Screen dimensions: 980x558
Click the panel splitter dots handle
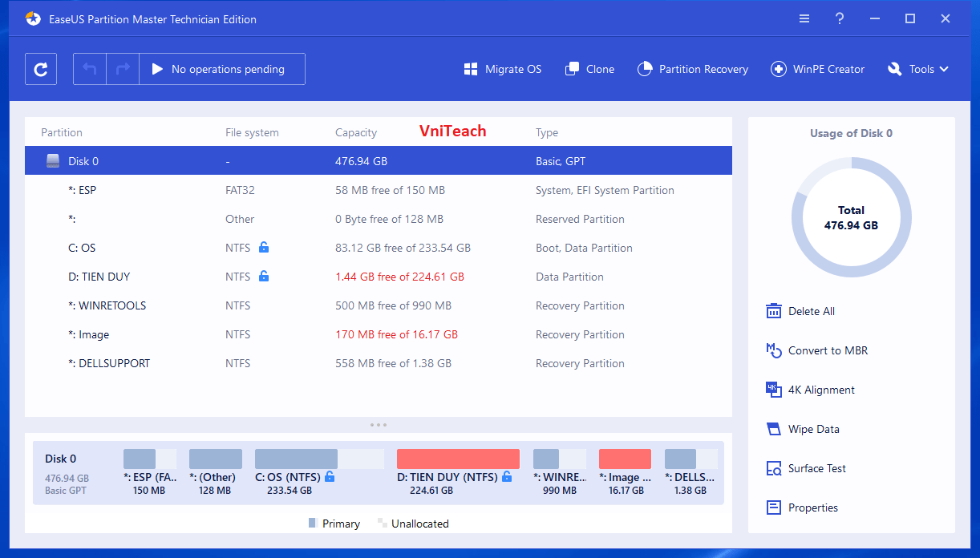(x=379, y=425)
